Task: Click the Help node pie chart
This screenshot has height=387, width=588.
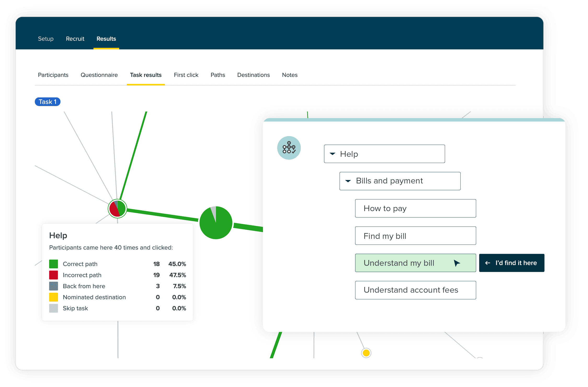Action: click(117, 209)
